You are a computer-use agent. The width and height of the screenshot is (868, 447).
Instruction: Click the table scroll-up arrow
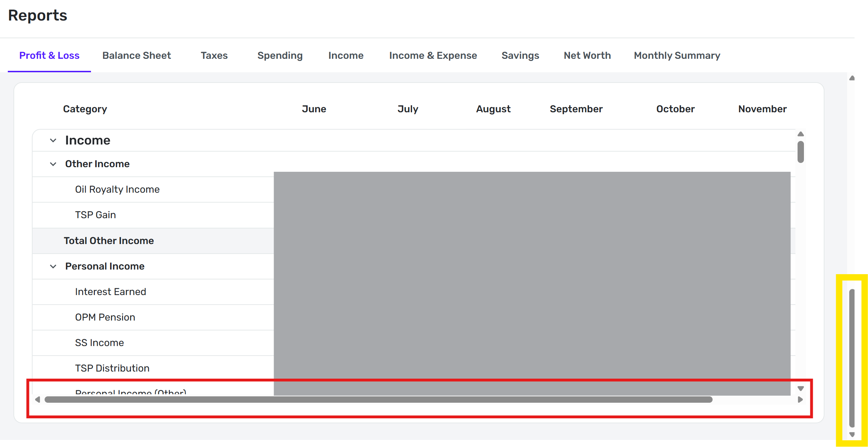click(800, 134)
